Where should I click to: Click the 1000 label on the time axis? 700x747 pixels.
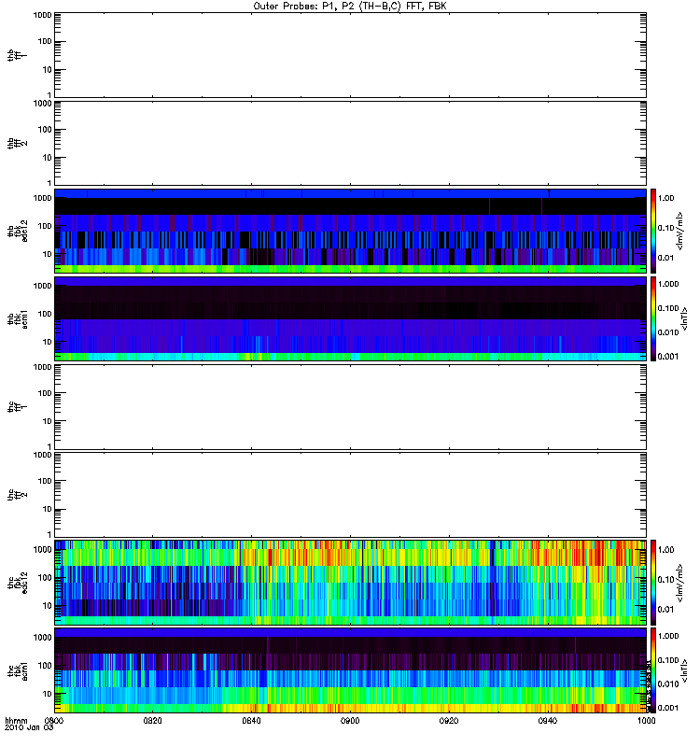646,721
